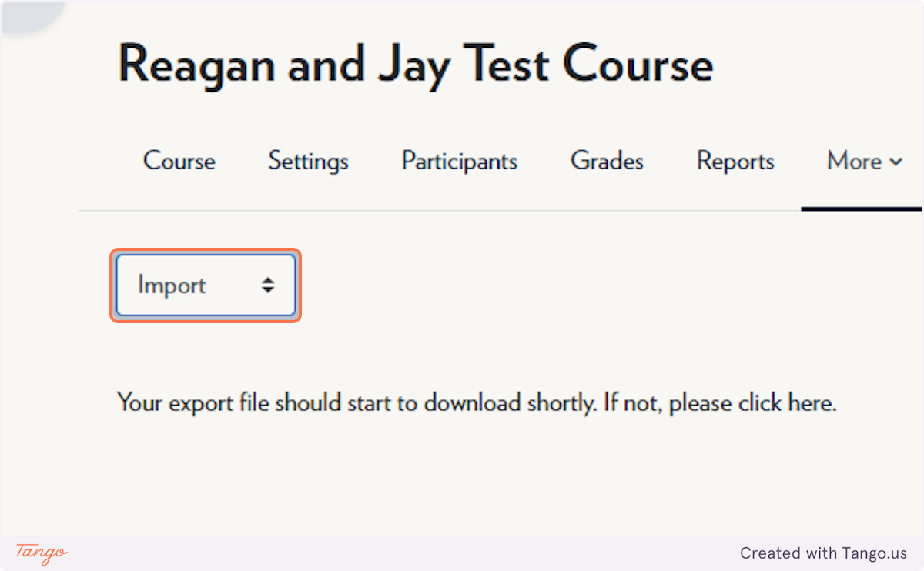Click the up-down arrows in Import selector
The height and width of the screenshot is (571, 924).
pyautogui.click(x=267, y=285)
